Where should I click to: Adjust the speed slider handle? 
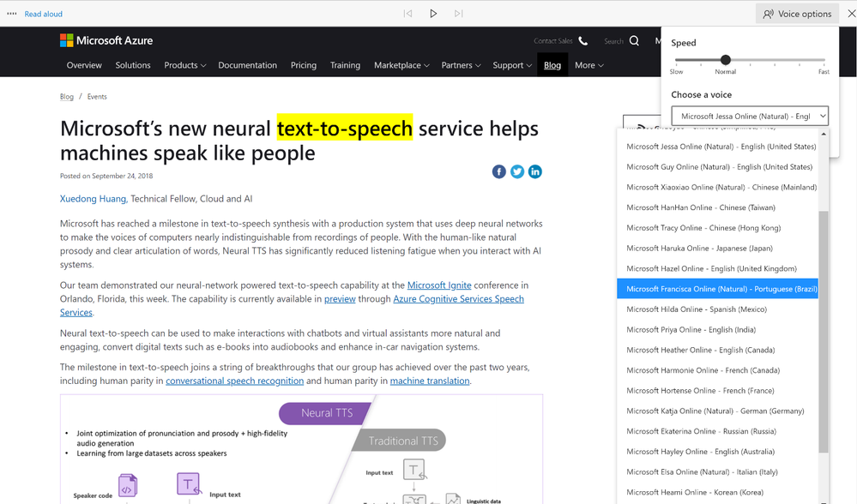(725, 59)
